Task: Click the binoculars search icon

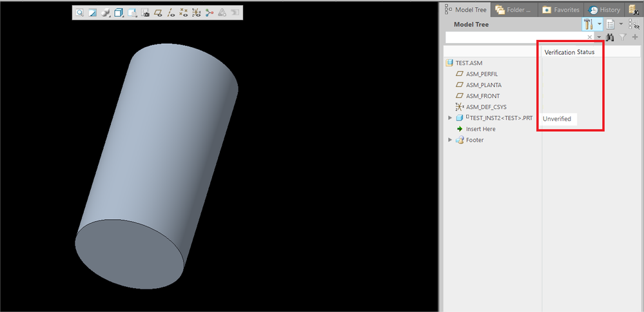Action: 609,38
